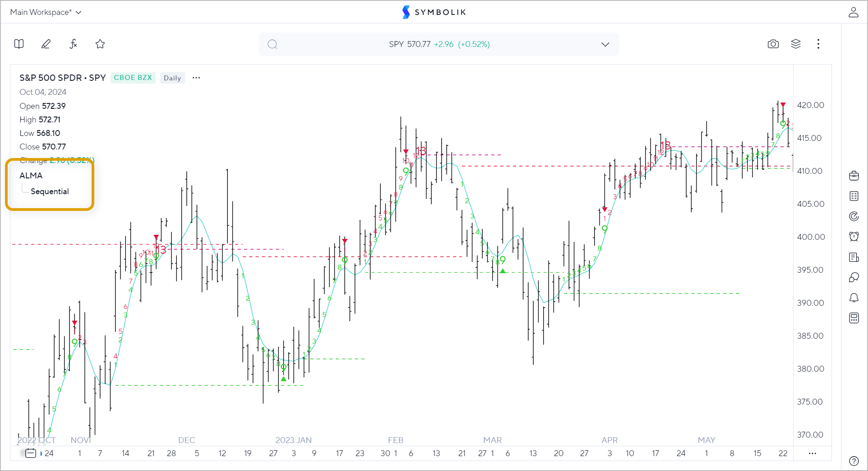Open the circular target sidebar icon
Screen dimensions: 868x471
(x=854, y=216)
